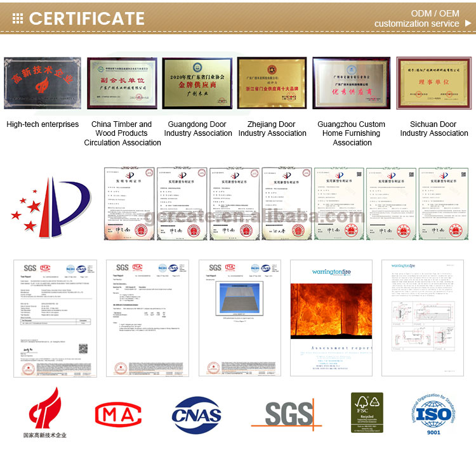Viewport: 476px width, 457px height.
Task: Click the China Timber and Wood Products caption
Action: 122,133
